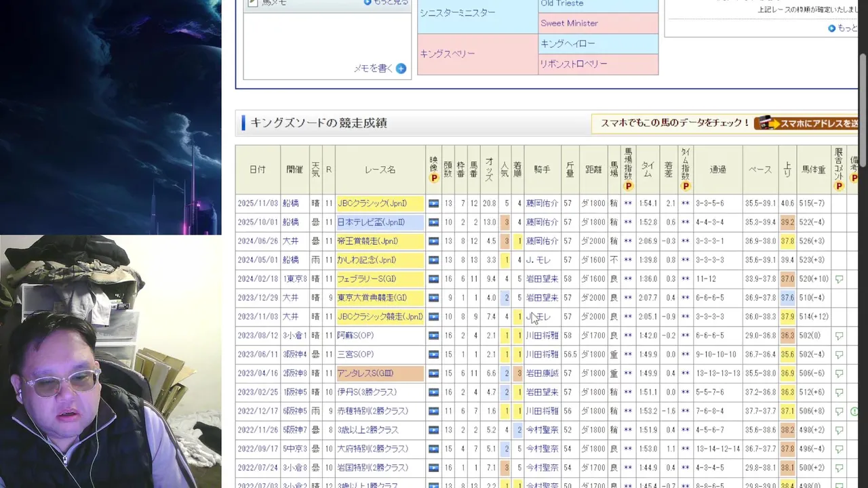Image resolution: width=868 pixels, height=488 pixels.
Task: Open JBCクラシック競走(JpnI) 2023 race link
Action: (x=380, y=317)
